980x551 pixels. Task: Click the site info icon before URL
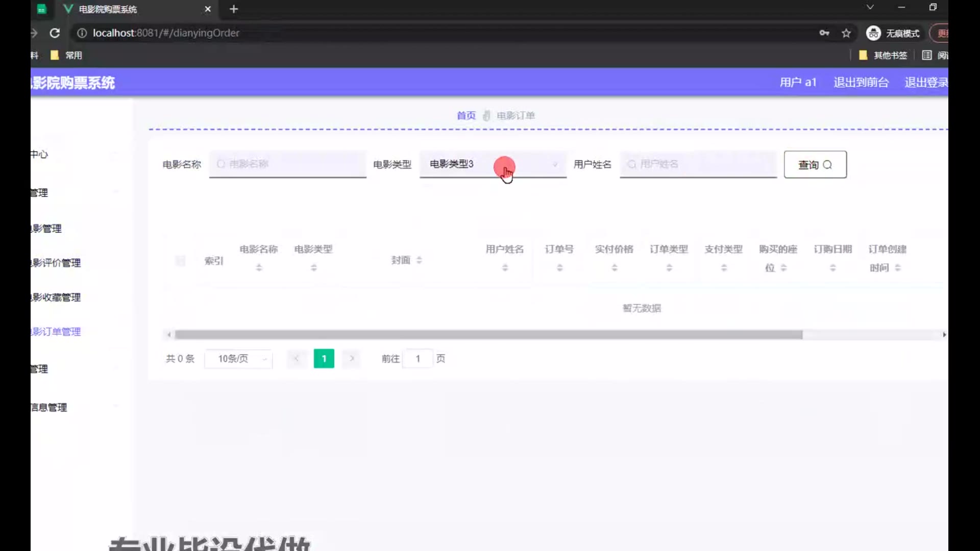coord(82,33)
